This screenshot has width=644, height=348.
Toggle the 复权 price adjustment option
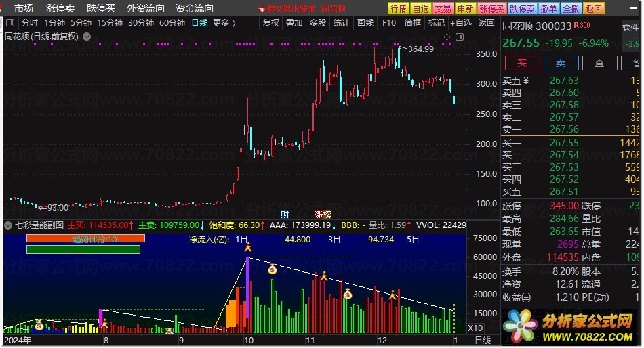(270, 23)
